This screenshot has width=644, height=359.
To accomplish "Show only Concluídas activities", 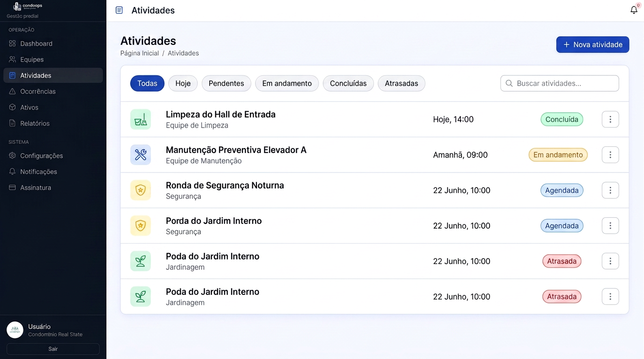I will 348,83.
